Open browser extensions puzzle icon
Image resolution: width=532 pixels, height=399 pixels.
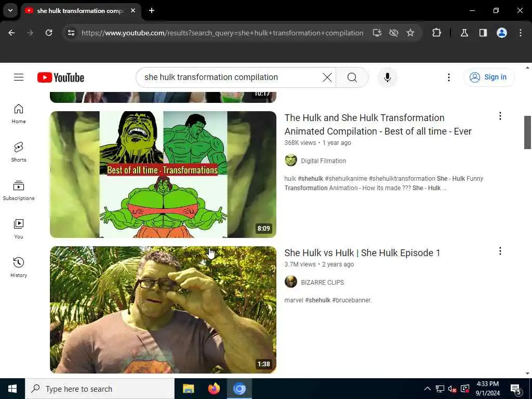coord(436,33)
